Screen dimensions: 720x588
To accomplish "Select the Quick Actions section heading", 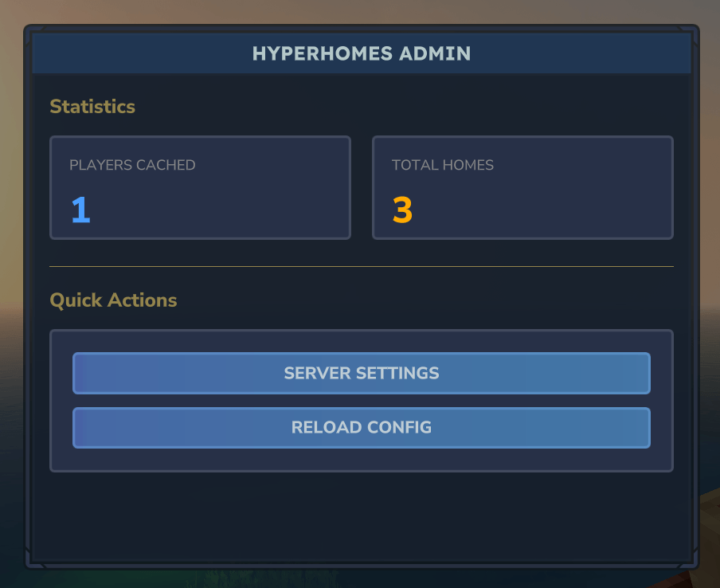I will coord(113,300).
